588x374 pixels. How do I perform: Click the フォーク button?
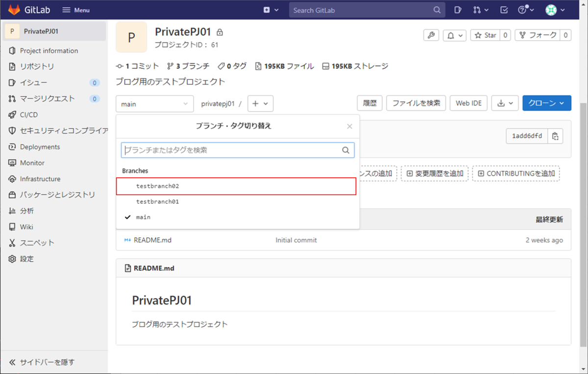pyautogui.click(x=538, y=35)
